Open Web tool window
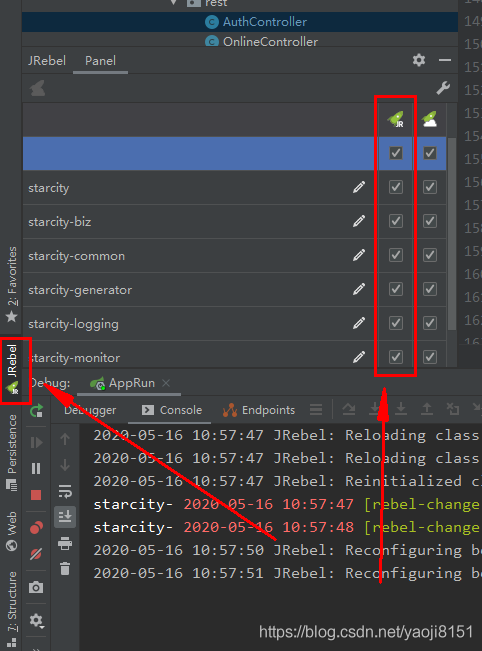 coord(12,531)
